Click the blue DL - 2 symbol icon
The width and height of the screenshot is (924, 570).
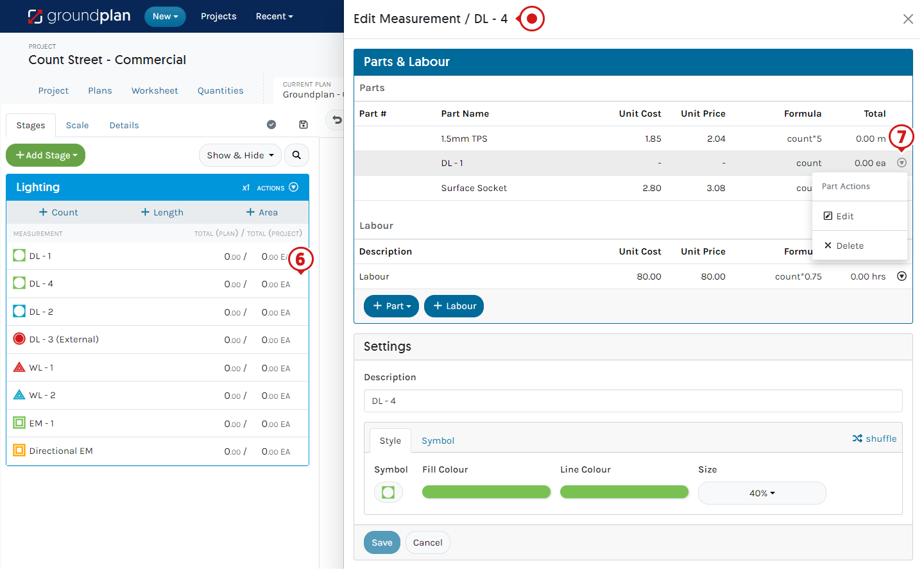(19, 312)
